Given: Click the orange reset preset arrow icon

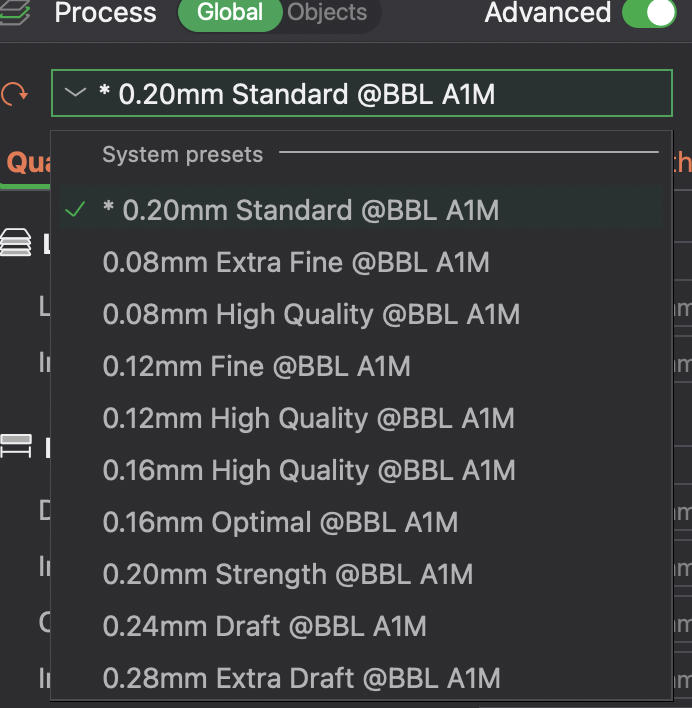Looking at the screenshot, I should (15, 94).
